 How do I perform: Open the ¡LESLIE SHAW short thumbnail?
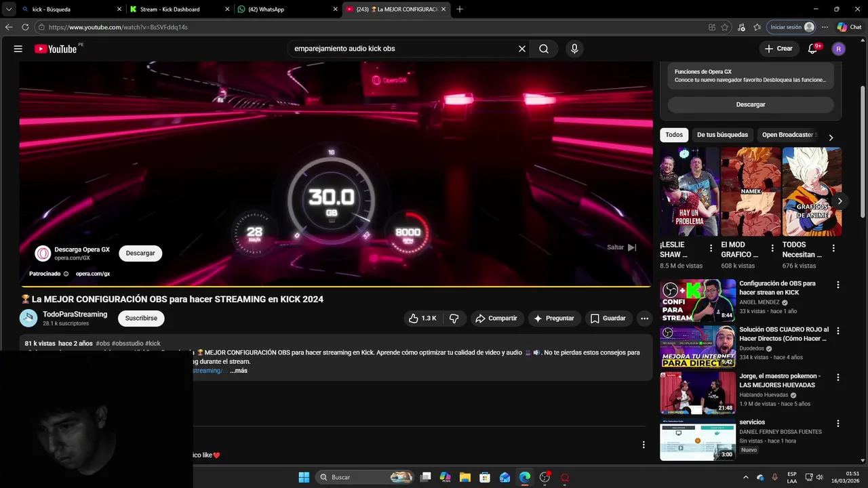pyautogui.click(x=690, y=192)
